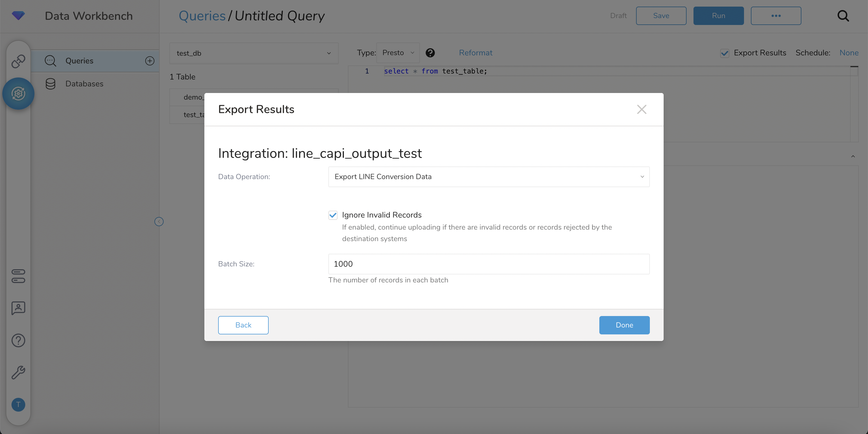This screenshot has height=434, width=868.
Task: Click the plus icon next to Queries
Action: [150, 61]
